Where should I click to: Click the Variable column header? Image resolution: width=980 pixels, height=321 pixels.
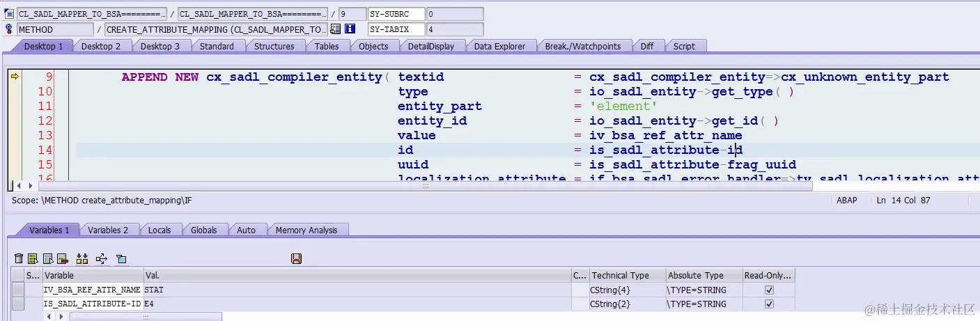pyautogui.click(x=93, y=276)
